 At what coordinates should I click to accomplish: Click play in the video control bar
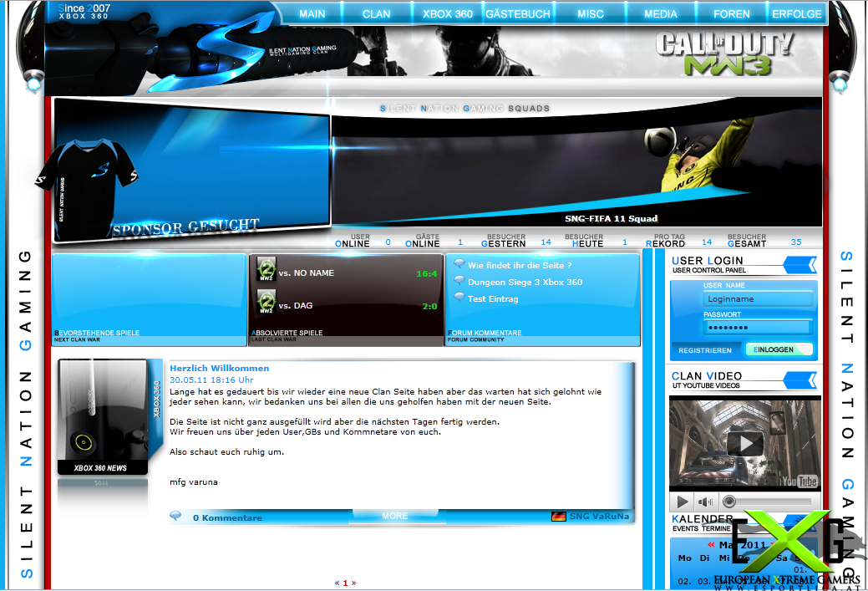[x=683, y=502]
